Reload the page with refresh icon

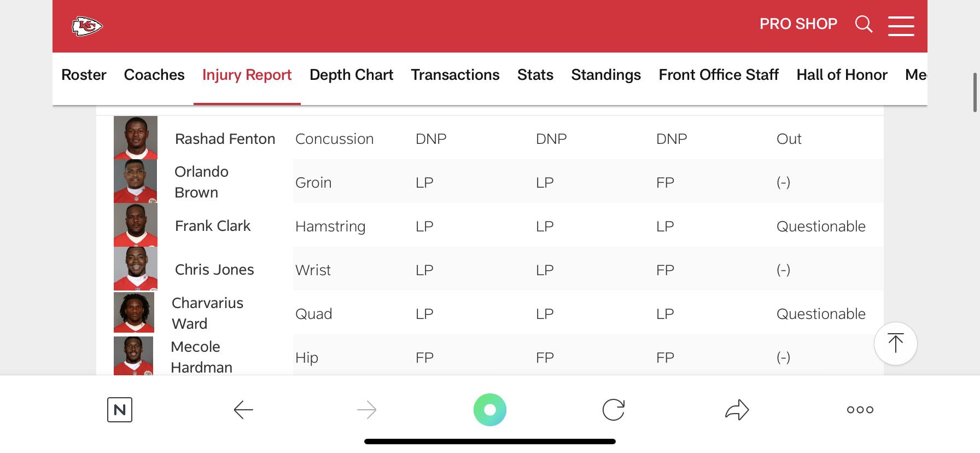pos(613,410)
